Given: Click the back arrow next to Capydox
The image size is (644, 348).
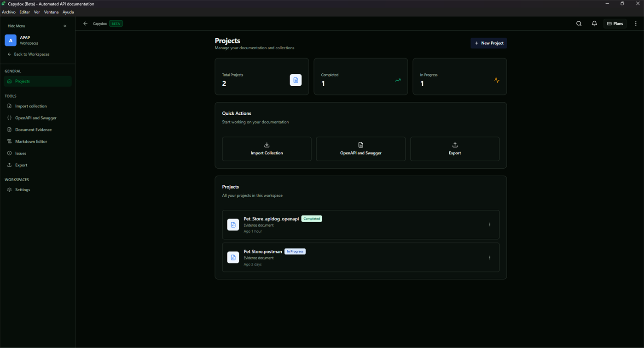Looking at the screenshot, I should click(85, 24).
